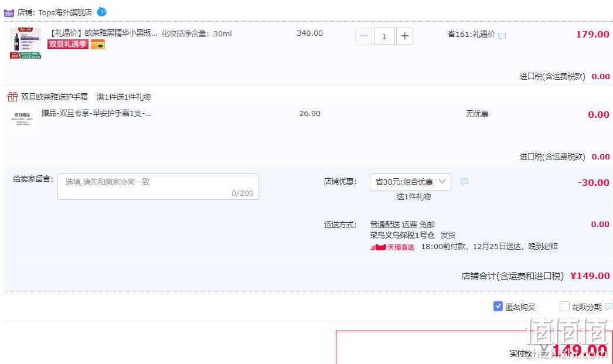
Task: Increase quantity with the plus button
Action: point(404,36)
